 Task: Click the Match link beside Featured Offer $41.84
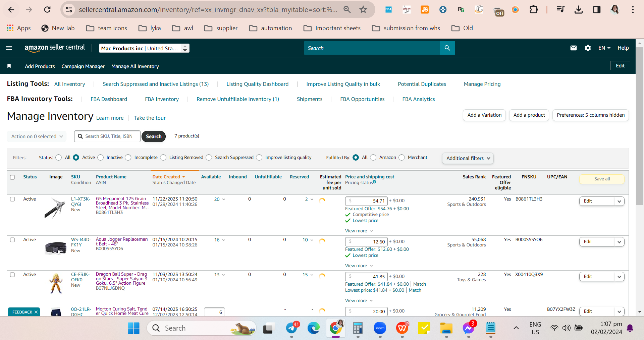(x=420, y=284)
